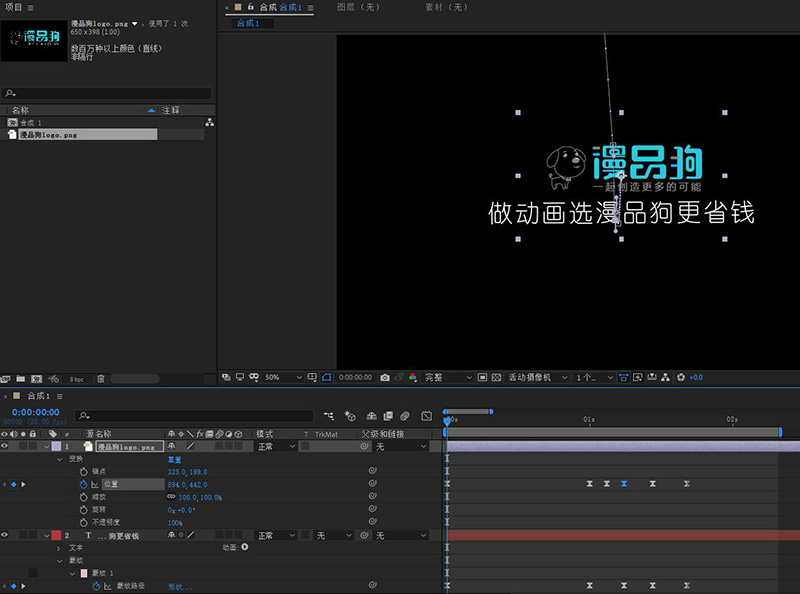Select the 项目 panel tab
This screenshot has height=594, width=800.
pos(13,7)
